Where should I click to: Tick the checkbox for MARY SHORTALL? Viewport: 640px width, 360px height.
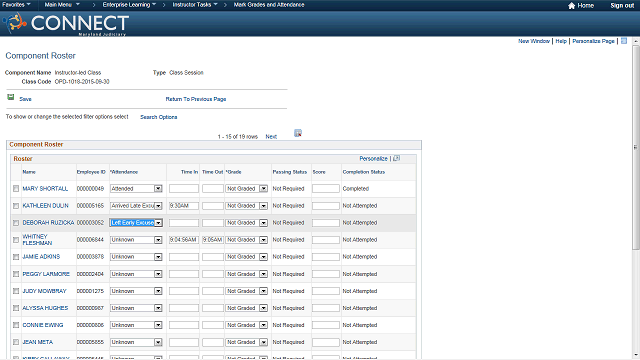pos(16,189)
